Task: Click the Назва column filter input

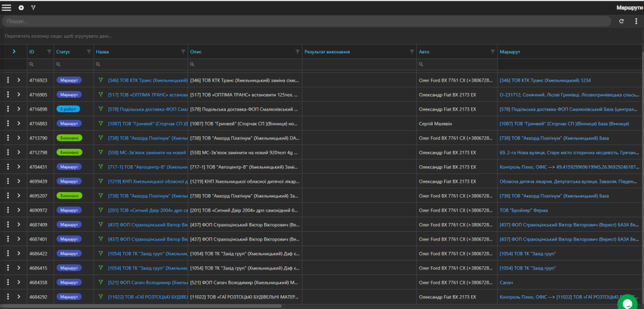Action: (x=141, y=65)
